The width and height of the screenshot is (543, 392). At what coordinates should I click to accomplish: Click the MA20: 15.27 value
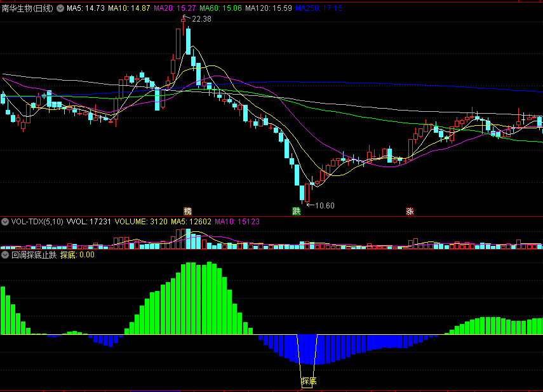[x=175, y=8]
